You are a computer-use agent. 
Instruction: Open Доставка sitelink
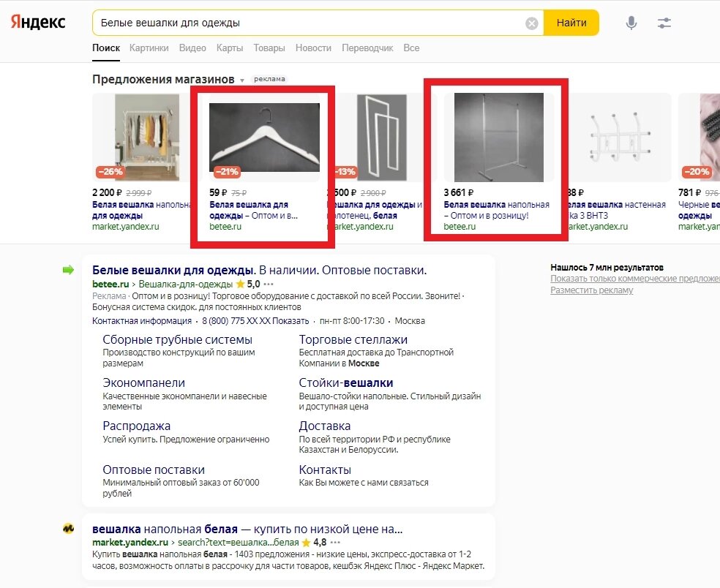click(325, 426)
